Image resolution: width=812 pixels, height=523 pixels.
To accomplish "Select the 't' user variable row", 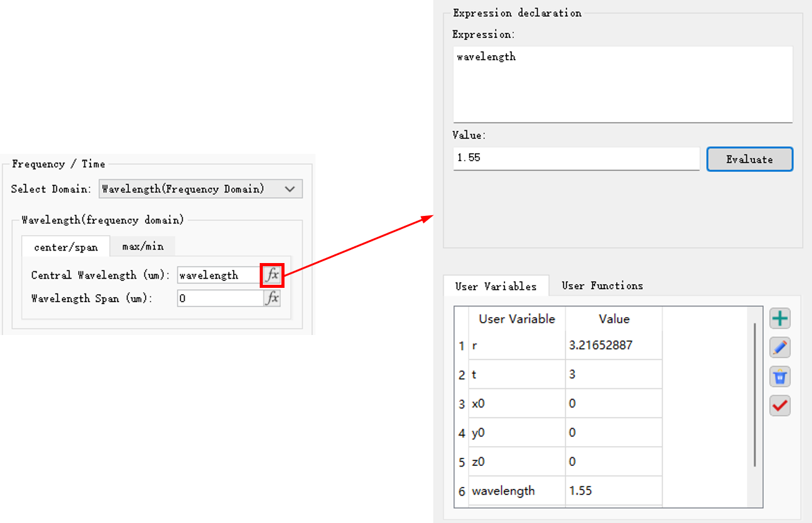I will point(558,375).
